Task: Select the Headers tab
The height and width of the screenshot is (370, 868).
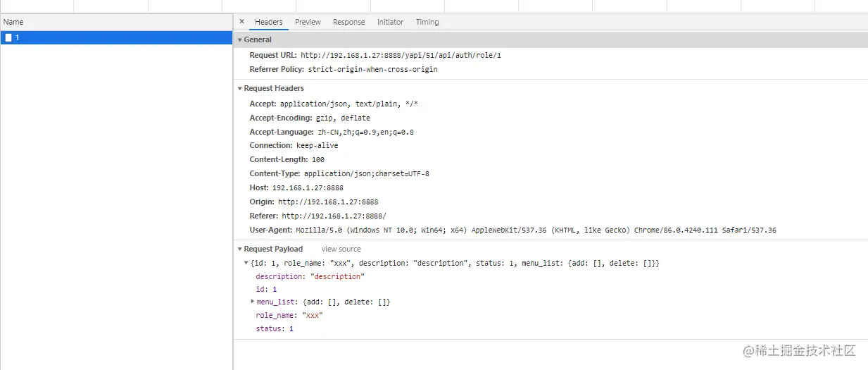Action: tap(268, 22)
